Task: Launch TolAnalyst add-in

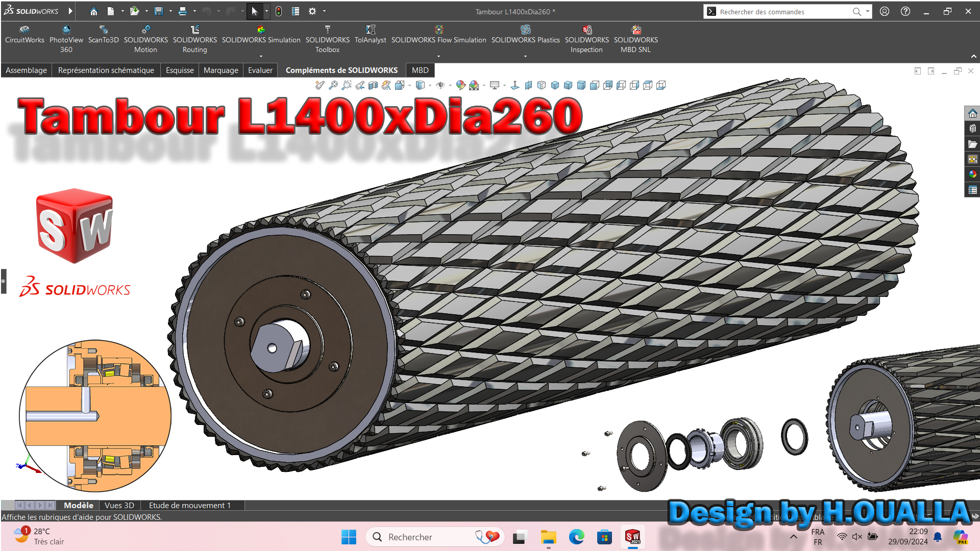Action: 371,35
